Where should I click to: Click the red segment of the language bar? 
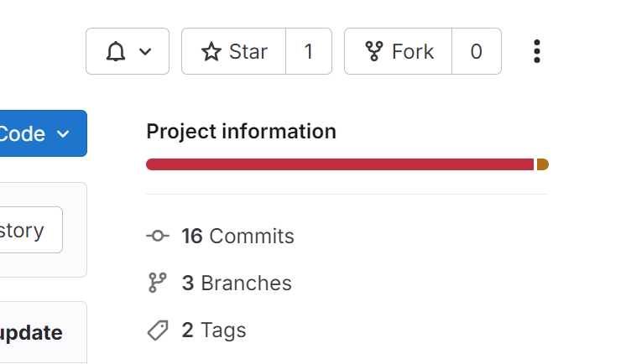[340, 164]
